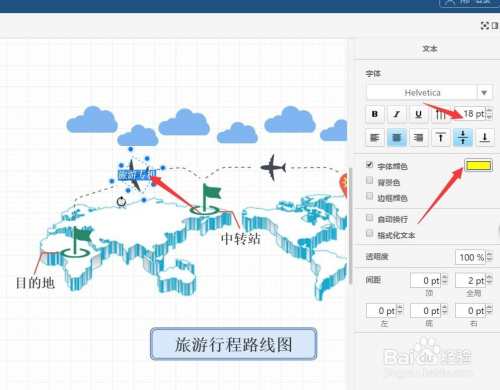500x390 pixels.
Task: Increase opacity percentage stepper
Action: coord(489,254)
